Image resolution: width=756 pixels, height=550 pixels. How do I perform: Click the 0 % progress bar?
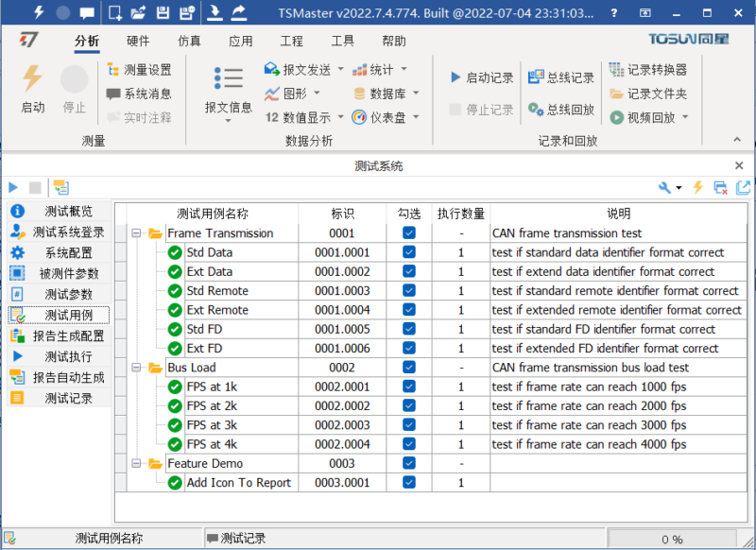click(671, 539)
